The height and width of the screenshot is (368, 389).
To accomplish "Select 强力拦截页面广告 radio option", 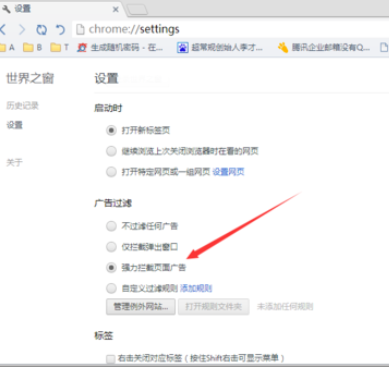I will click(x=111, y=267).
